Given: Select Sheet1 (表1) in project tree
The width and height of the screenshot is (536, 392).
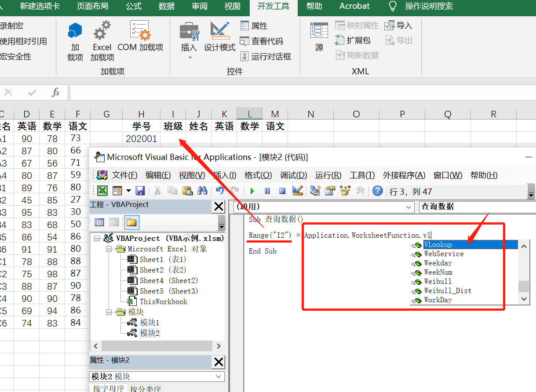Looking at the screenshot, I should [163, 259].
